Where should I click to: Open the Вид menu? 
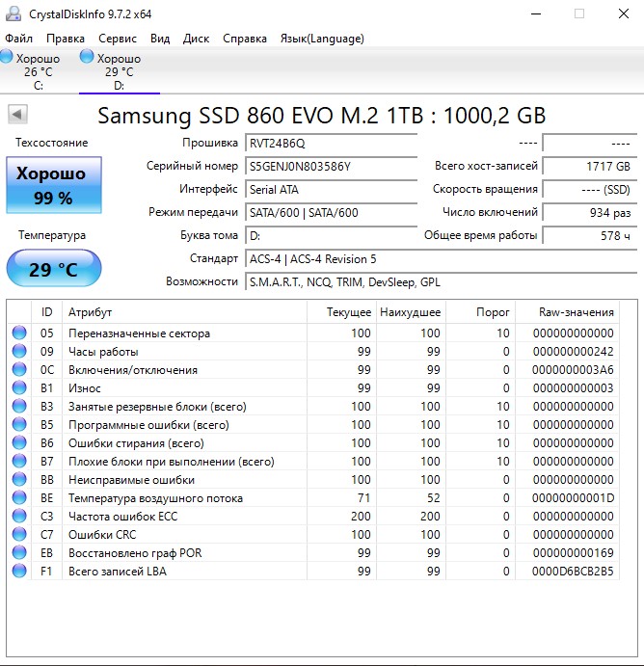coord(160,39)
